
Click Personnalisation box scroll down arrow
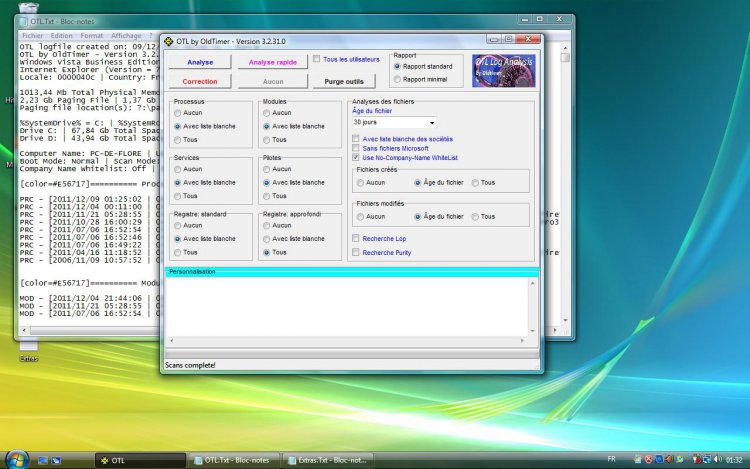tap(532, 331)
